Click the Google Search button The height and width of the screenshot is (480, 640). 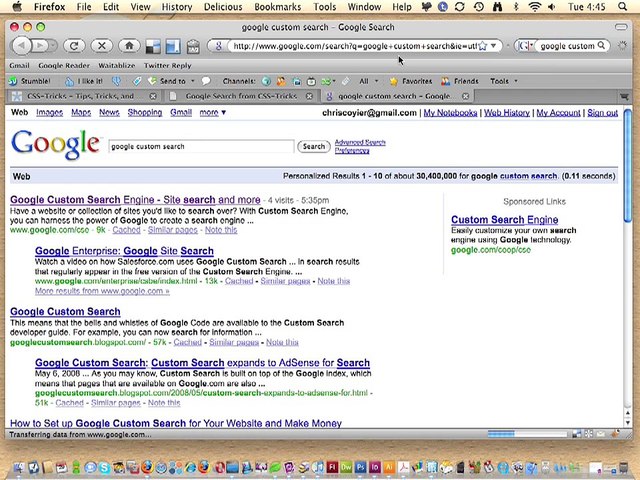(x=313, y=146)
